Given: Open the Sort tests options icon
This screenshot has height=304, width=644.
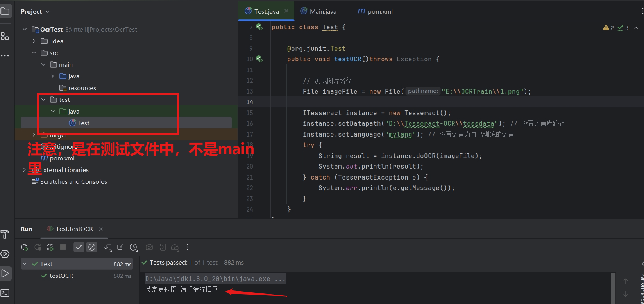Looking at the screenshot, I should coord(108,247).
